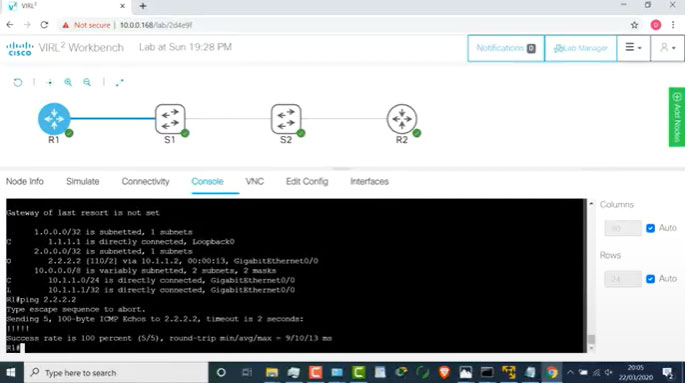Click the fit-to-screen expand icon
This screenshot has width=688, height=384.
(x=119, y=82)
